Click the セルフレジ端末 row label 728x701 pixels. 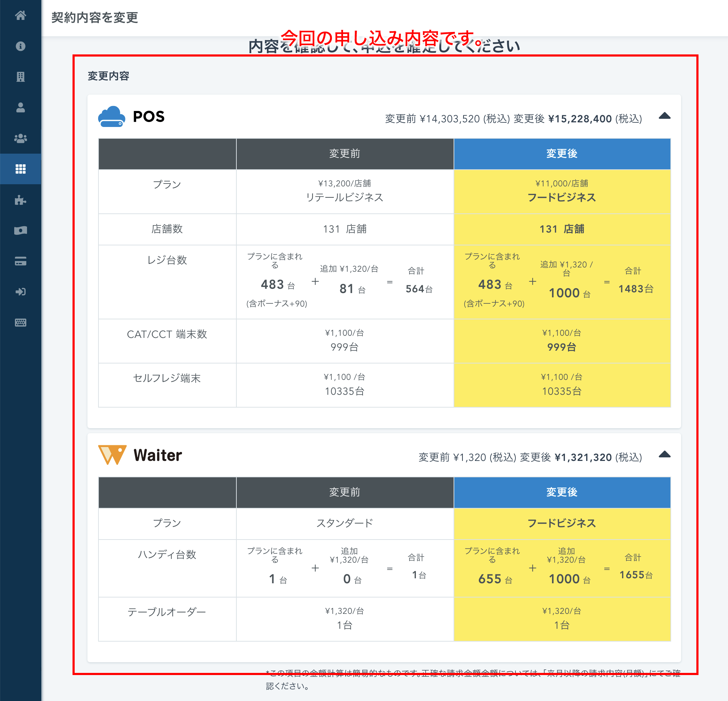167,378
